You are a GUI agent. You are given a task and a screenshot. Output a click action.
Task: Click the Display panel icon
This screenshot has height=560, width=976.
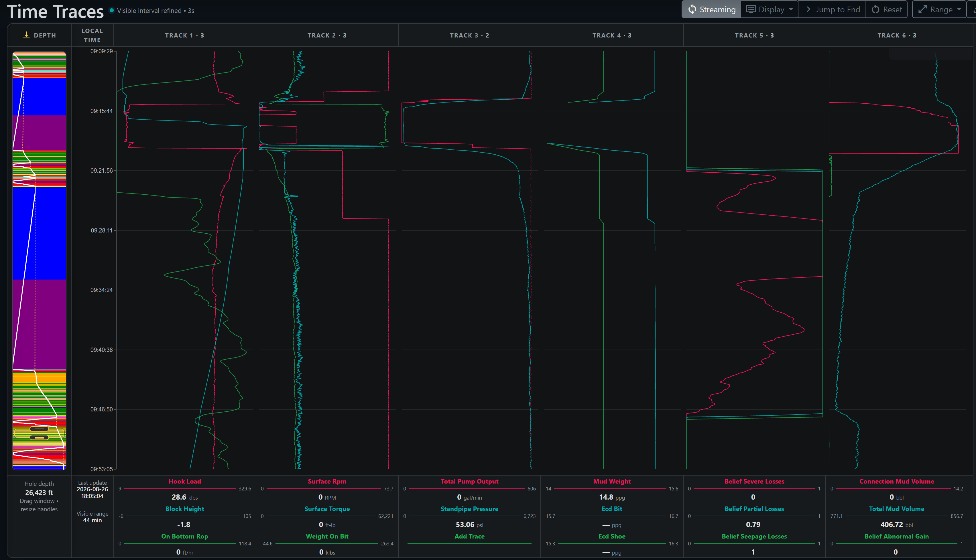pos(751,9)
